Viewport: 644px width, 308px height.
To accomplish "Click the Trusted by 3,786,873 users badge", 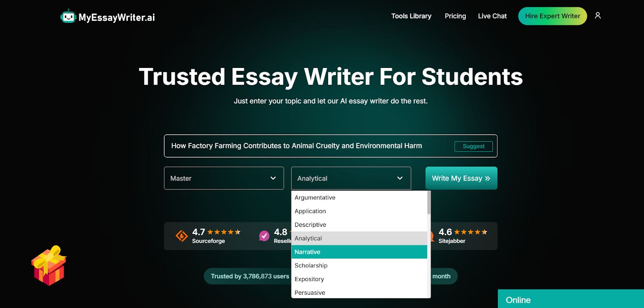I will tap(250, 276).
